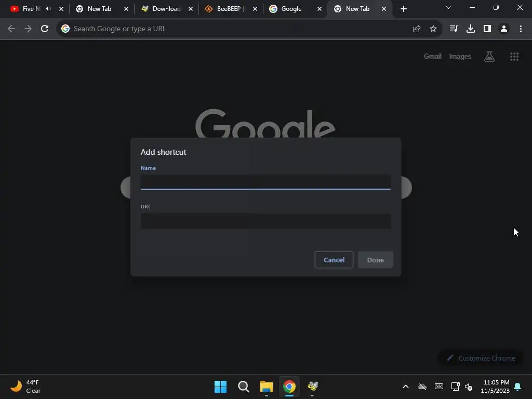Click the share page icon
The width and height of the screenshot is (532, 399).
(x=417, y=29)
